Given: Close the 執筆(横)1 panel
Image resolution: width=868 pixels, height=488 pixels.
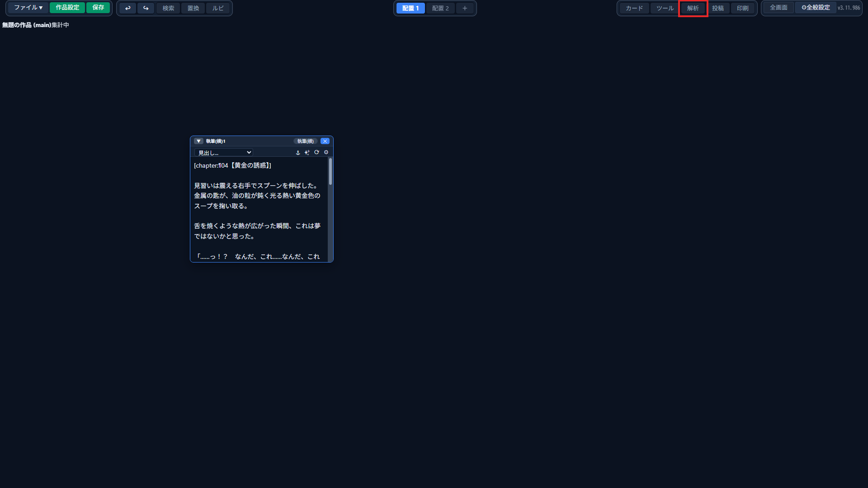Looking at the screenshot, I should point(325,141).
